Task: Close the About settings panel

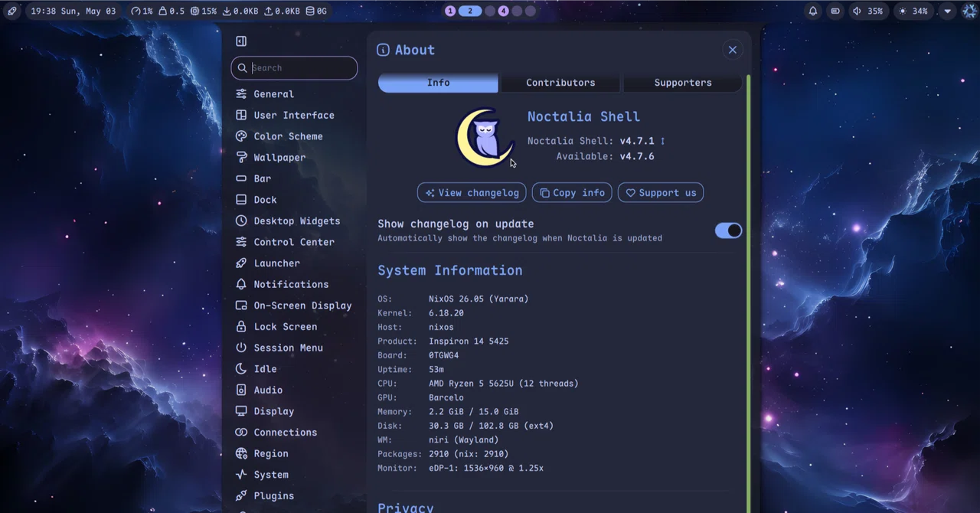Action: click(733, 50)
